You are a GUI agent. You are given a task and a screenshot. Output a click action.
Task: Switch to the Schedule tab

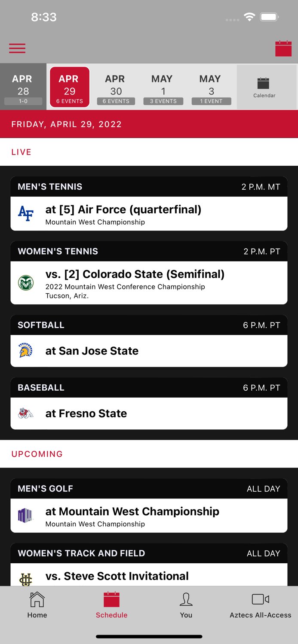click(x=111, y=605)
